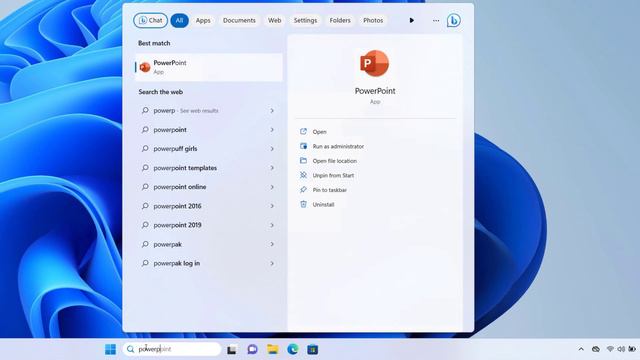Click Open in the PowerPoint actions
The image size is (640, 360).
319,132
